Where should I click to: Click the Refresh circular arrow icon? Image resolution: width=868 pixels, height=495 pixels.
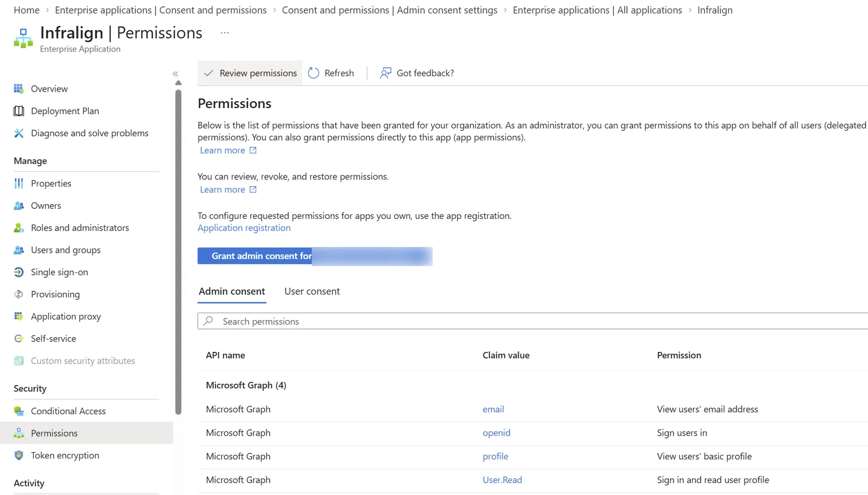pyautogui.click(x=313, y=73)
